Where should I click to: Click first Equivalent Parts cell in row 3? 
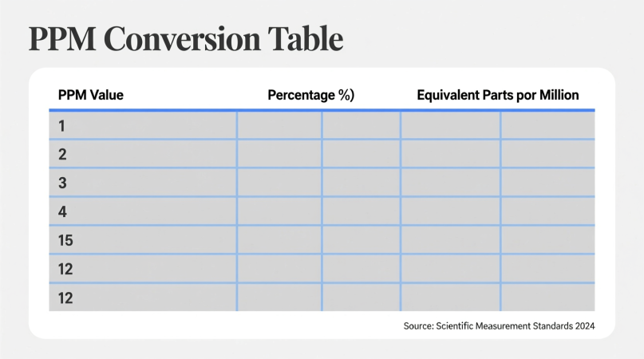coord(450,183)
